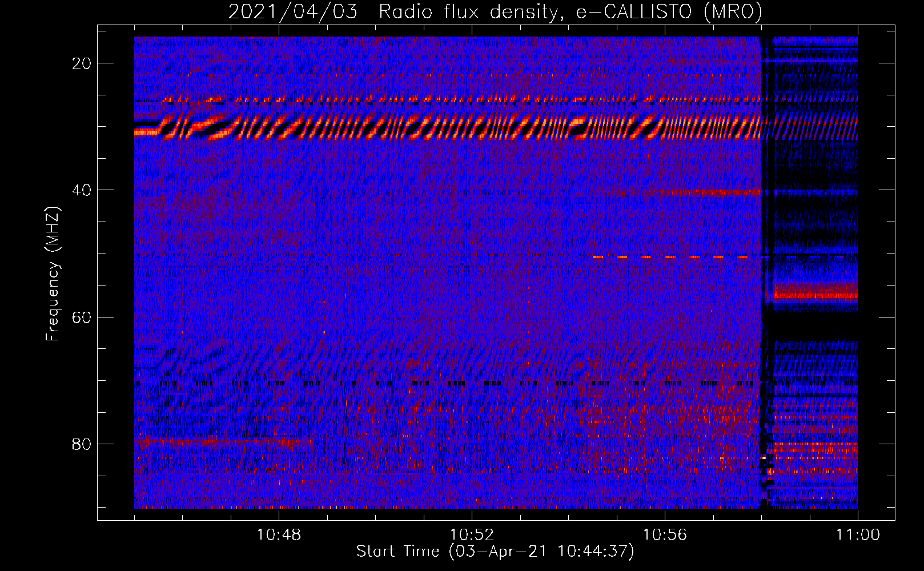Screen dimensions: 924x571
Task: Click the bright striped band near 30 MHz
Action: pos(448,127)
